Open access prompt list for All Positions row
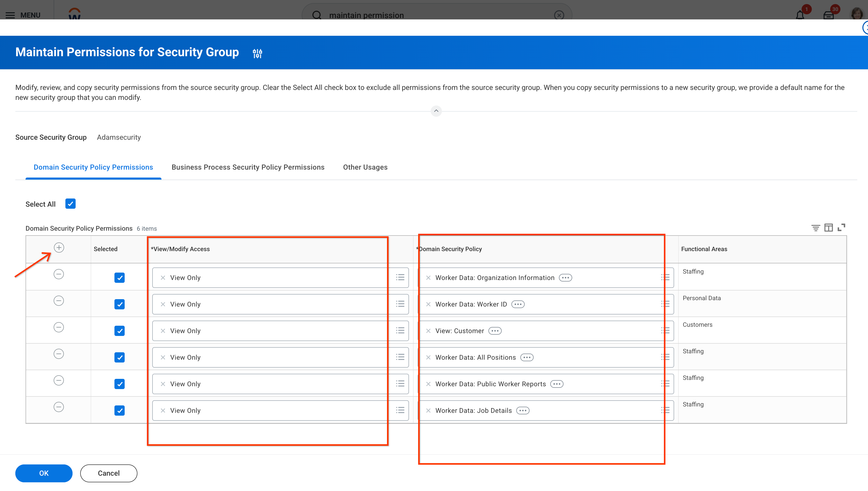 click(x=400, y=357)
